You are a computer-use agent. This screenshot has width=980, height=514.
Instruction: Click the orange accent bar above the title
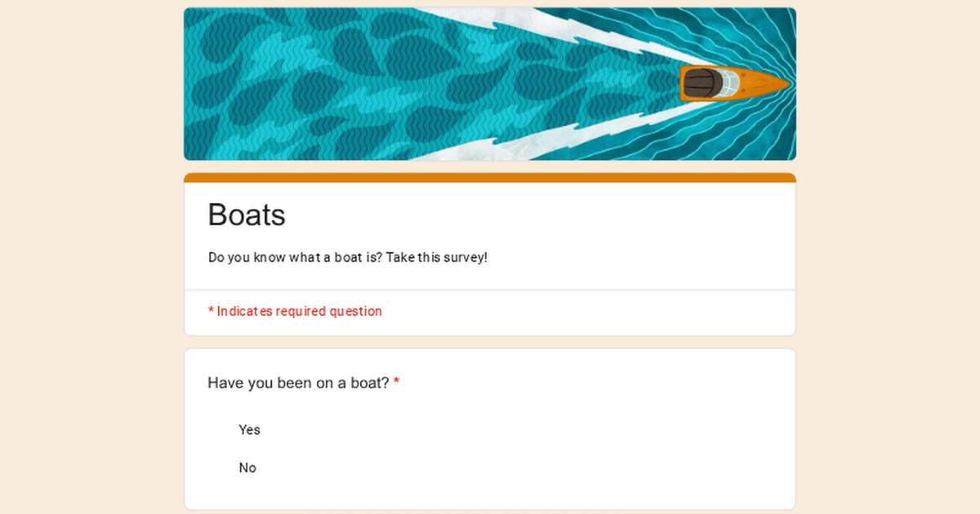click(x=490, y=177)
